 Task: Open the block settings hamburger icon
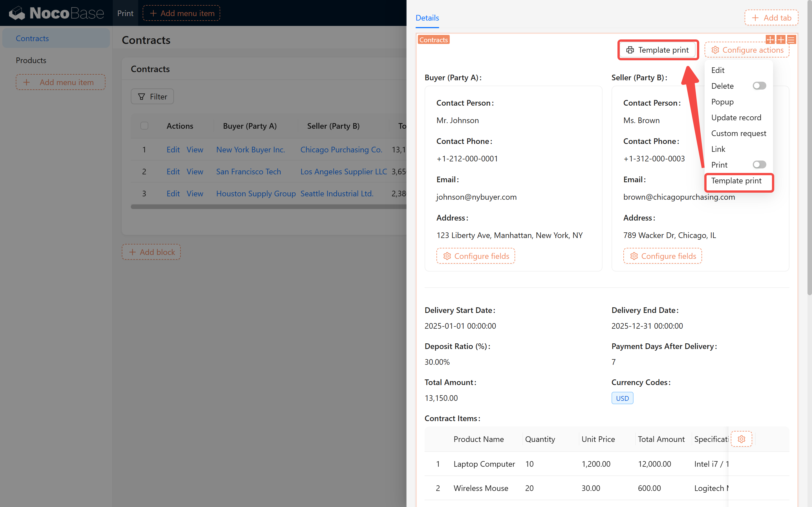791,39
